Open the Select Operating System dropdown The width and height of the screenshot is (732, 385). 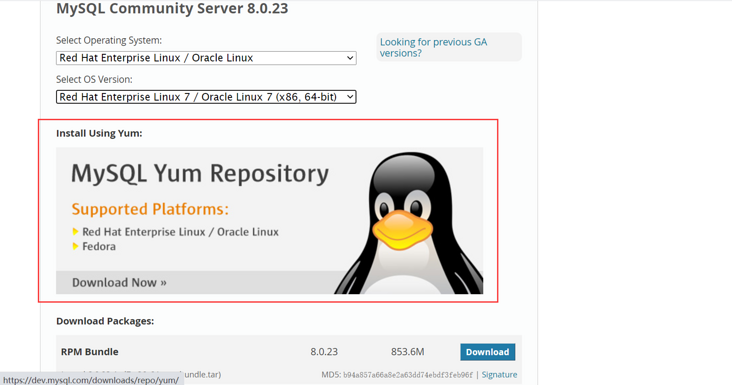click(206, 58)
